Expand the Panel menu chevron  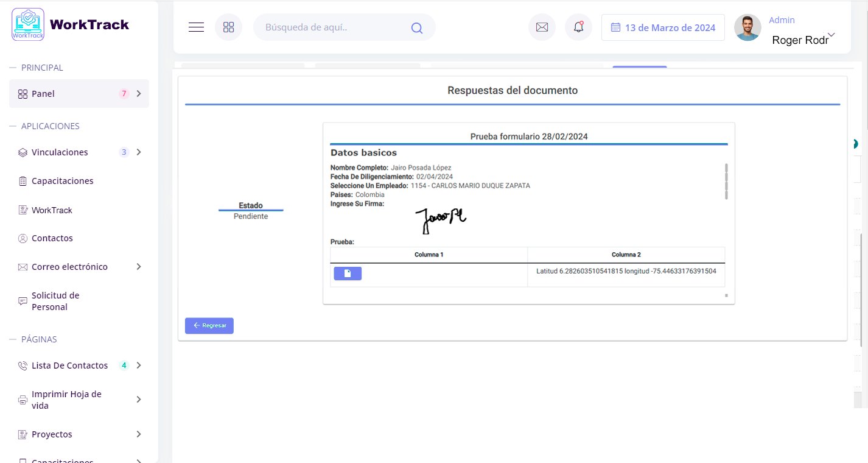coord(139,94)
